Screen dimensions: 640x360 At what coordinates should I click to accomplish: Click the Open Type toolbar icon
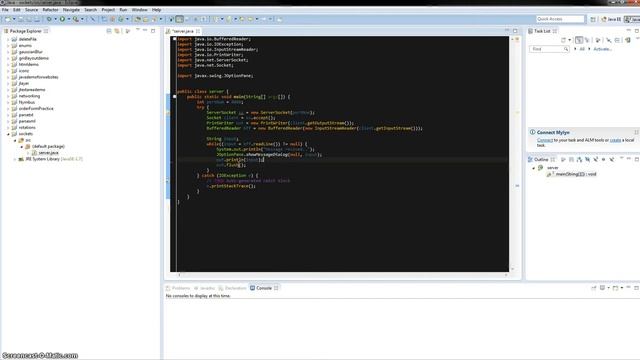coord(138,19)
